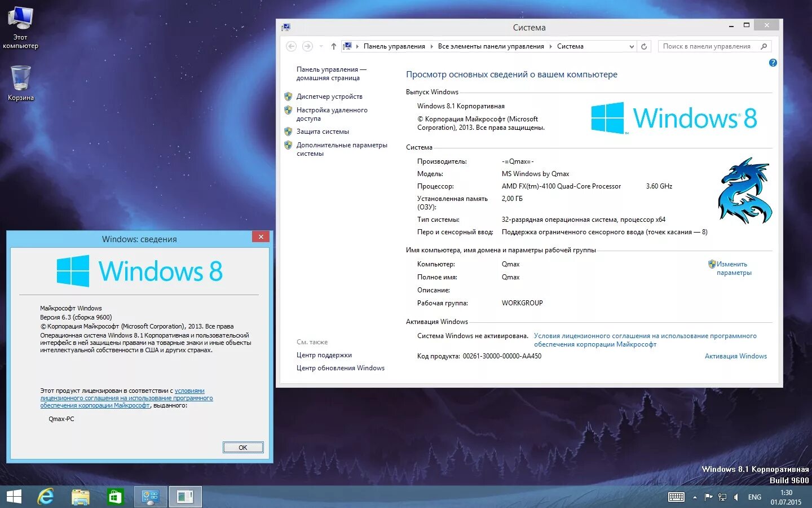Switch to Control Panel taskbar button

[151, 497]
